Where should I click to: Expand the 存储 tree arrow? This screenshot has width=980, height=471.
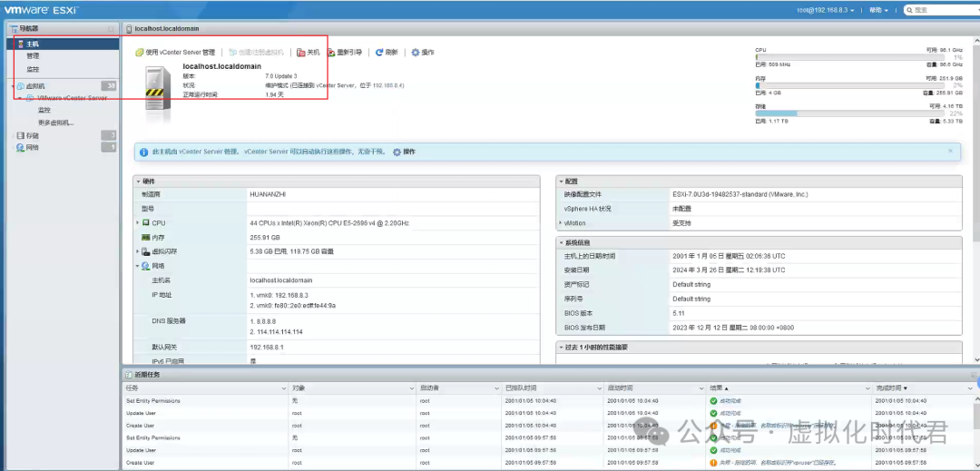[13, 135]
